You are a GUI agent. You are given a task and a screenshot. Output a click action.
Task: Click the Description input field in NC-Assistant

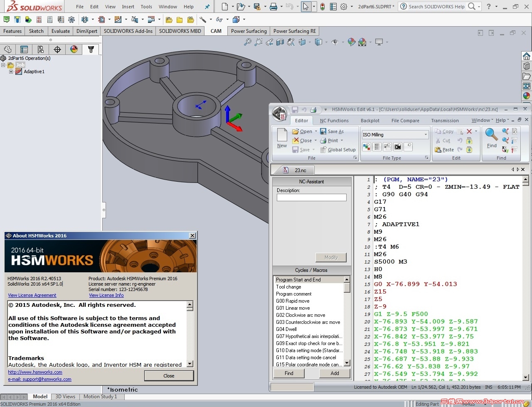(312, 197)
